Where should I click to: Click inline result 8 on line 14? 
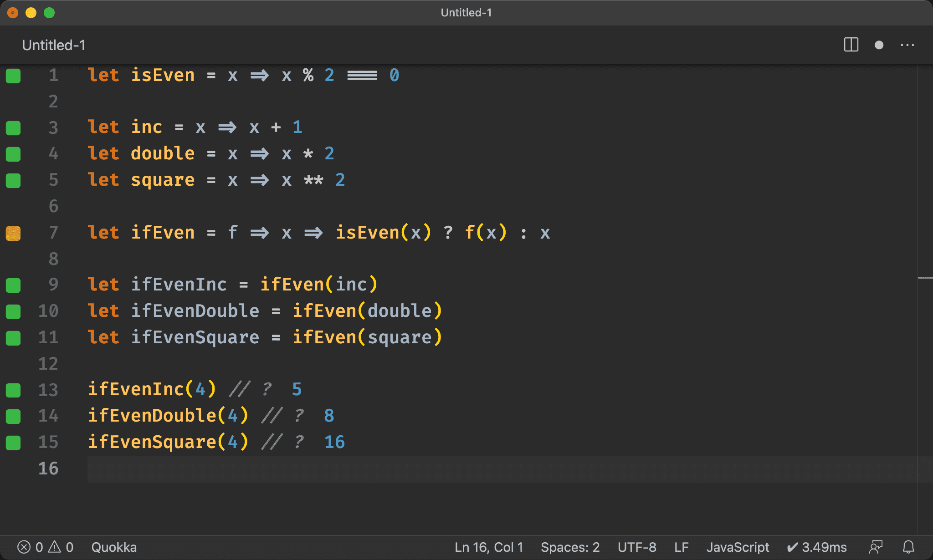pyautogui.click(x=329, y=416)
